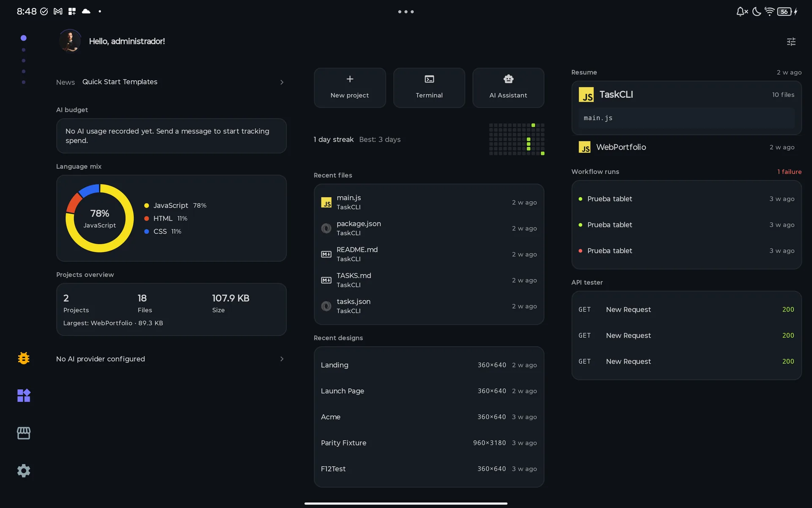Launch the AI Assistant

(x=508, y=88)
